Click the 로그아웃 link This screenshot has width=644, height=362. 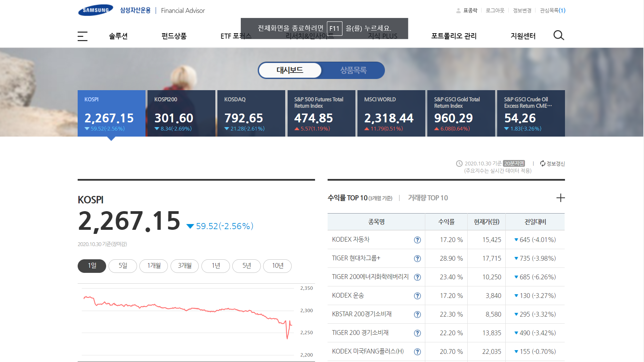point(495,11)
